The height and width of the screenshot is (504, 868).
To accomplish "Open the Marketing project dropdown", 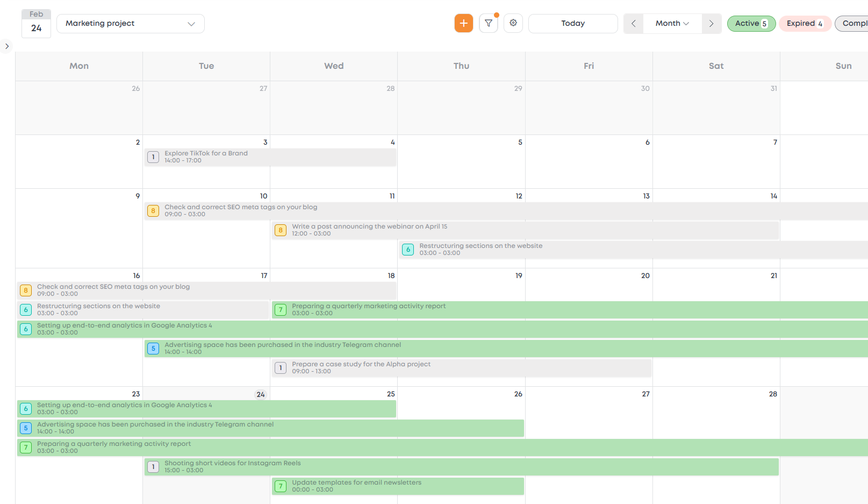I will pyautogui.click(x=130, y=24).
